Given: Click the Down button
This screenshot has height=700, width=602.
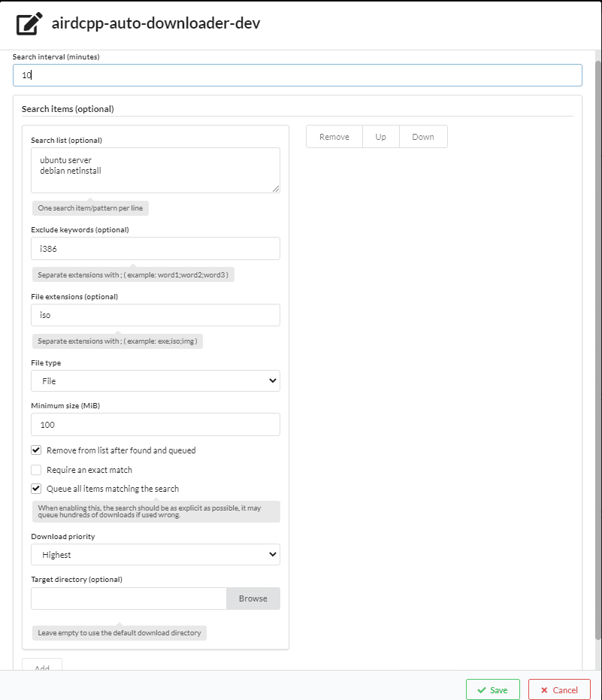Looking at the screenshot, I should pos(422,136).
